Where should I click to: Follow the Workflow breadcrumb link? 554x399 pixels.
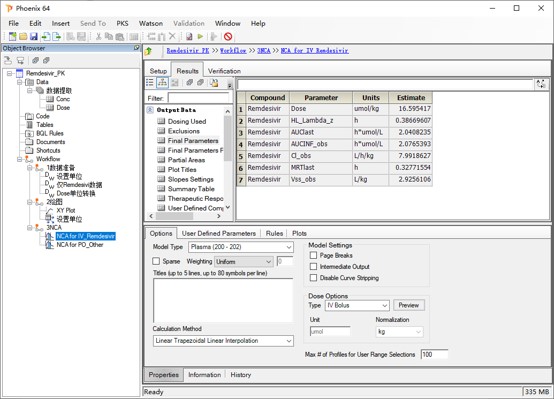pos(233,51)
